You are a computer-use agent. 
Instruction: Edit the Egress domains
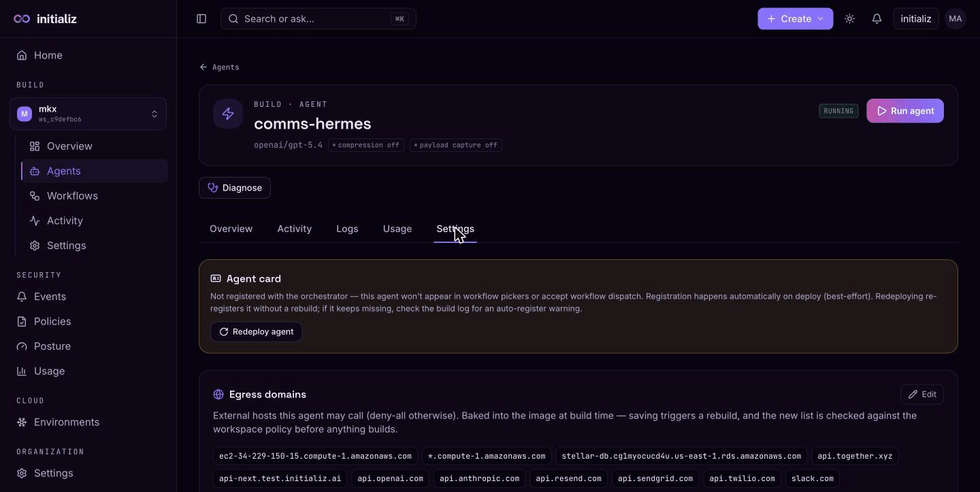click(922, 394)
